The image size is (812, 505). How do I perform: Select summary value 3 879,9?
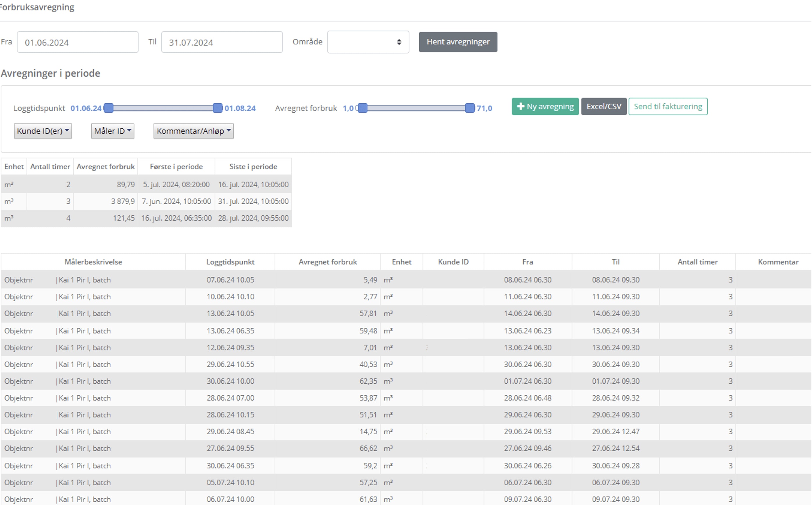pyautogui.click(x=123, y=201)
